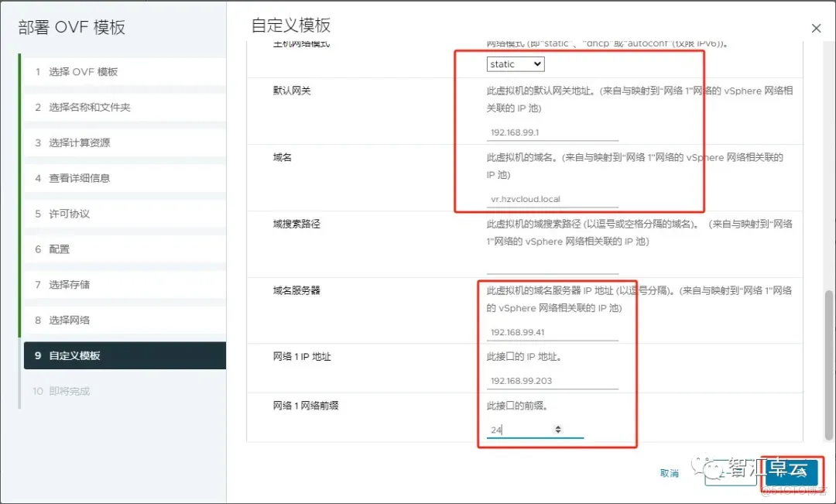
Task: Click the 域名服务器 label
Action: [x=296, y=290]
